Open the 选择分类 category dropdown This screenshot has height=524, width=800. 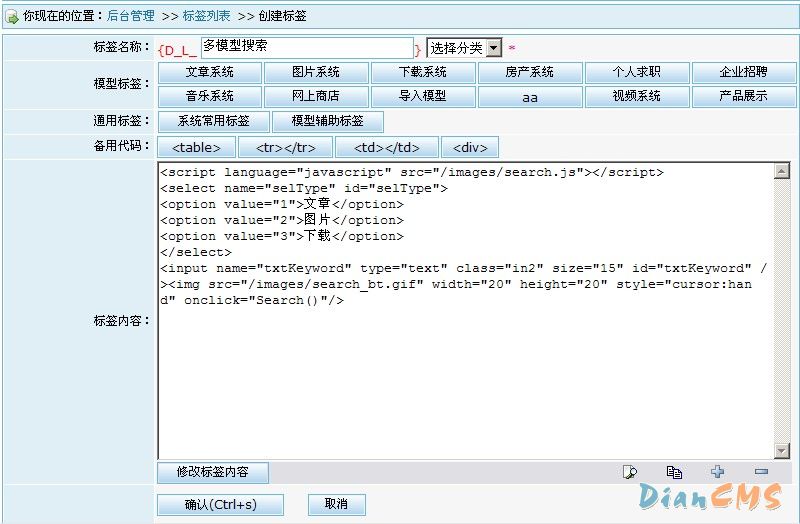[464, 48]
